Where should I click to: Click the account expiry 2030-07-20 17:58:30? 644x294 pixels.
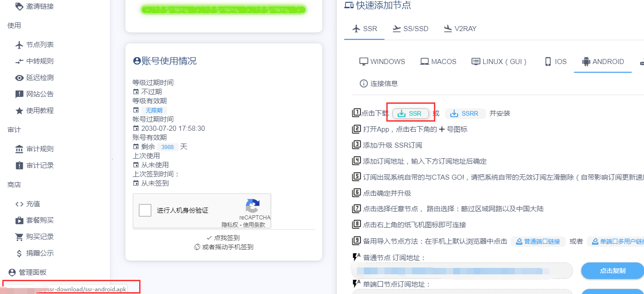tap(173, 128)
